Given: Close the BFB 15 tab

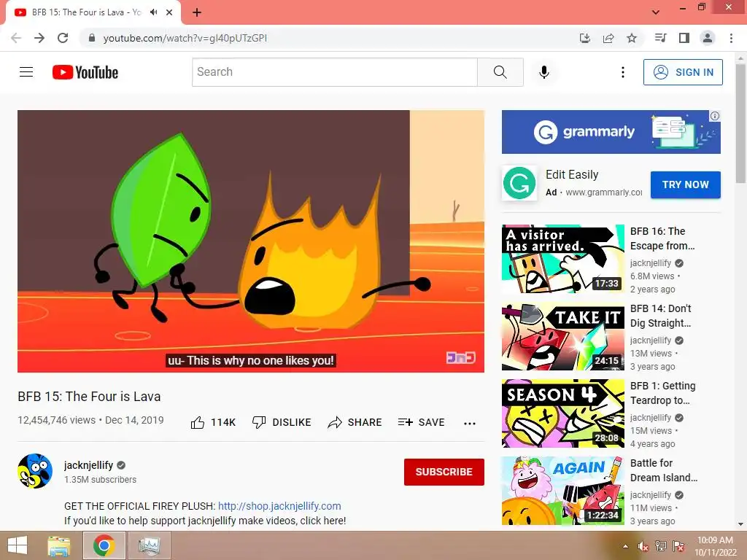Looking at the screenshot, I should click(169, 12).
